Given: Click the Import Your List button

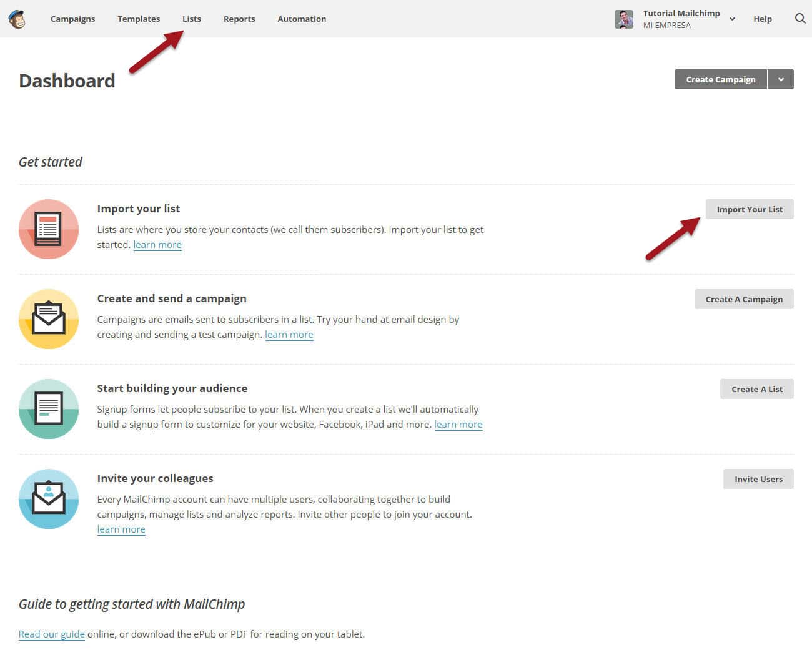Looking at the screenshot, I should [750, 209].
